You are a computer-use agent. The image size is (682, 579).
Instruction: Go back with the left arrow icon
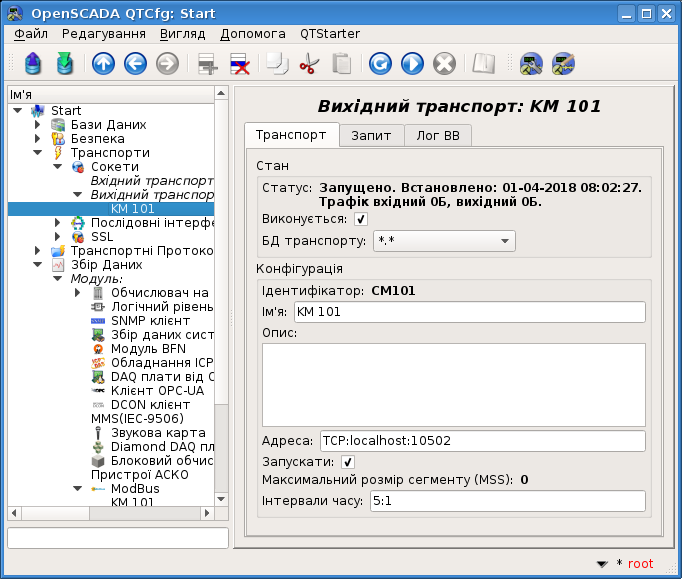coord(135,64)
